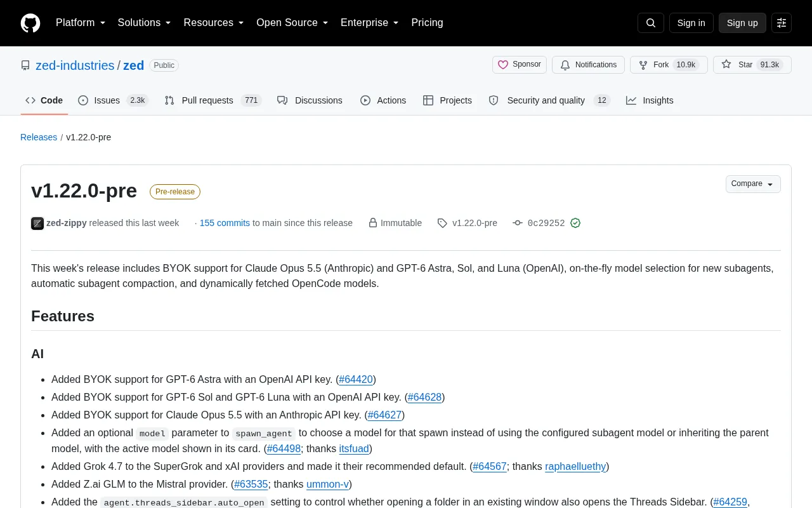The height and width of the screenshot is (508, 812).
Task: Click the Sign up button
Action: [742, 23]
